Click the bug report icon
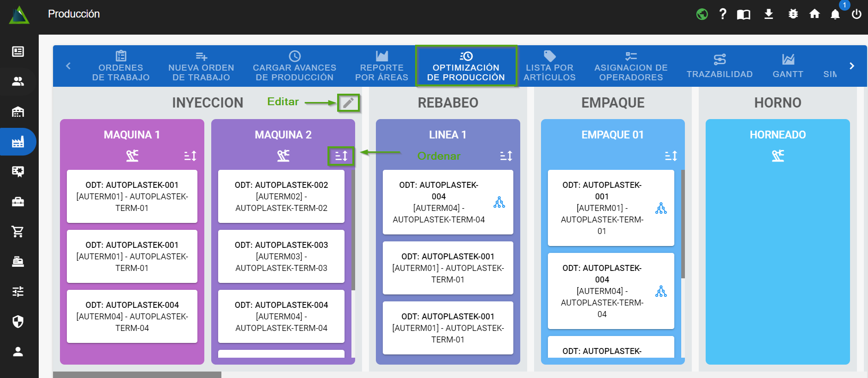 (793, 14)
